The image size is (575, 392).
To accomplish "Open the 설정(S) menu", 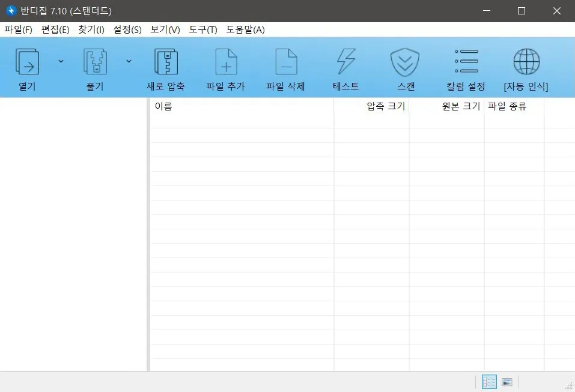I will (x=127, y=29).
